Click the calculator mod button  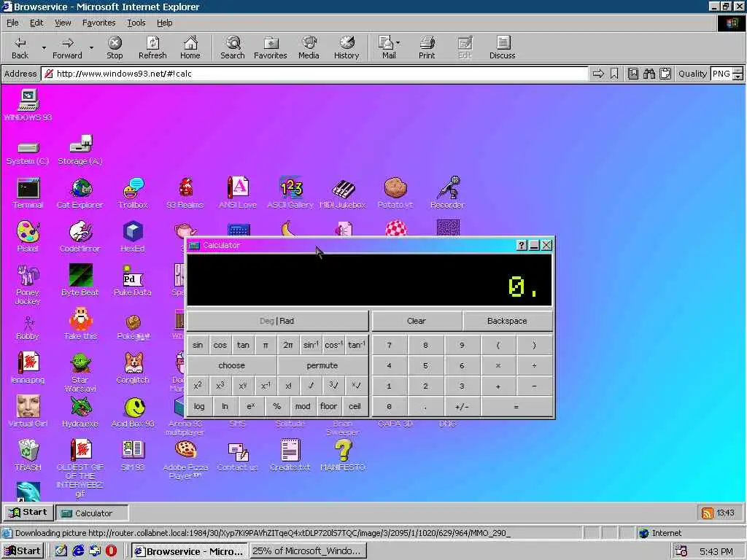pos(303,406)
